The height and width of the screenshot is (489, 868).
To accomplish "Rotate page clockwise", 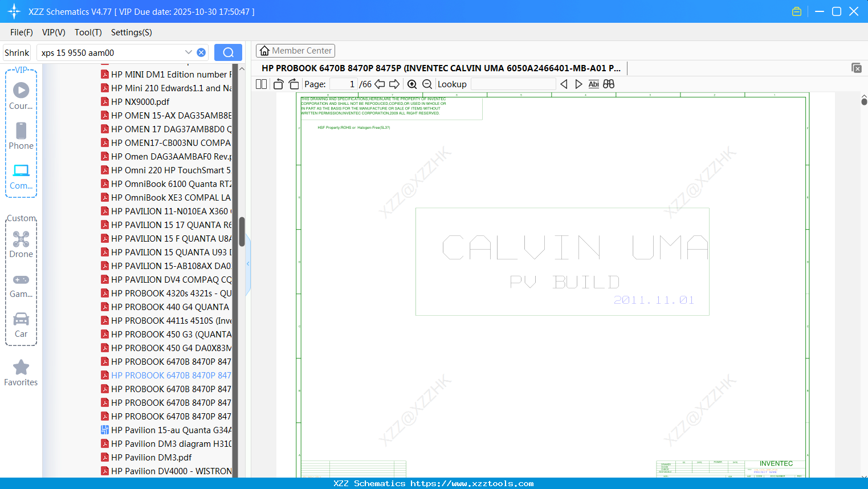I will [294, 84].
